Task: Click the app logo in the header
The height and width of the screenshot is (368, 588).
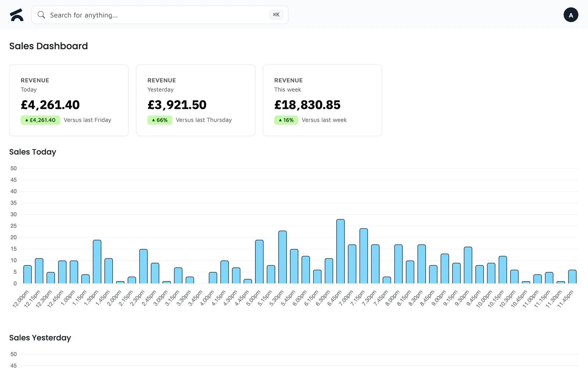Action: (17, 15)
